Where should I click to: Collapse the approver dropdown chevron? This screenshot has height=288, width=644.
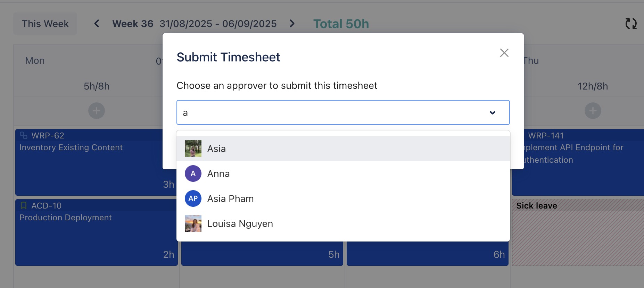coord(492,112)
